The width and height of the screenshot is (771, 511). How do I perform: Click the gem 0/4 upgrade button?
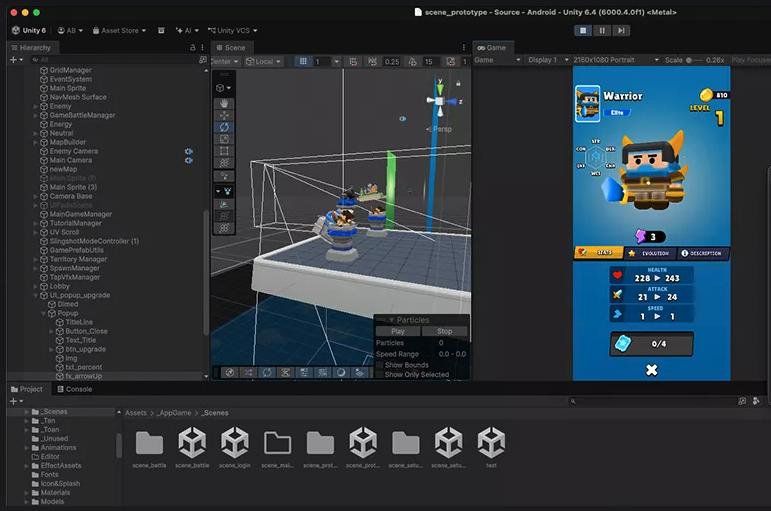pyautogui.click(x=652, y=344)
